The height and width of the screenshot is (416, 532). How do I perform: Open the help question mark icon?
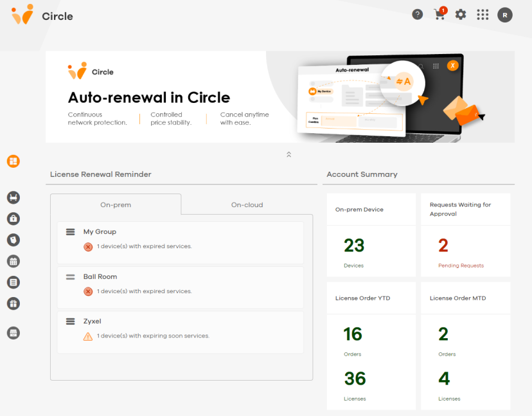click(x=418, y=15)
